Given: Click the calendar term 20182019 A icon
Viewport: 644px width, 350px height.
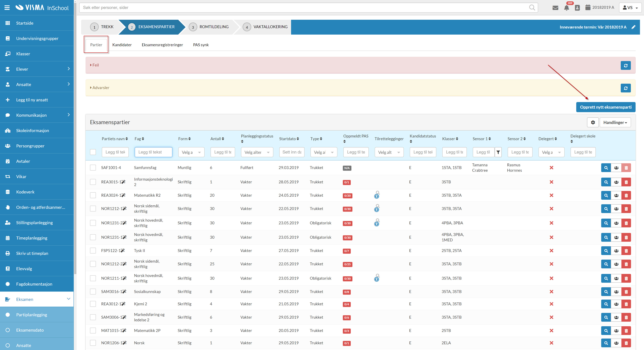Looking at the screenshot, I should click(588, 7).
